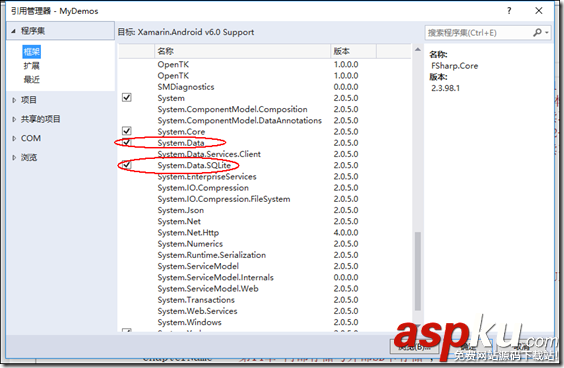The image size is (564, 368).
Task: Expand the 浏览 section
Action: click(x=14, y=158)
